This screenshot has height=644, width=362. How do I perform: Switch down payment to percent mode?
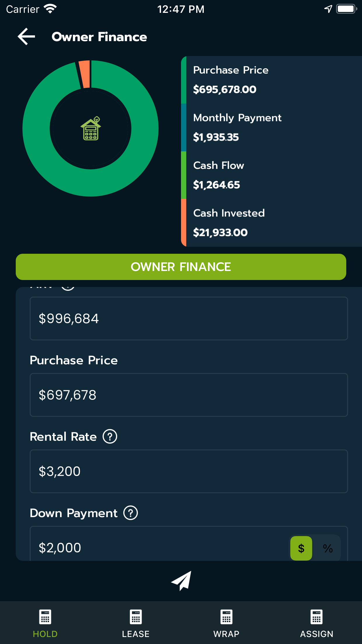(x=328, y=548)
